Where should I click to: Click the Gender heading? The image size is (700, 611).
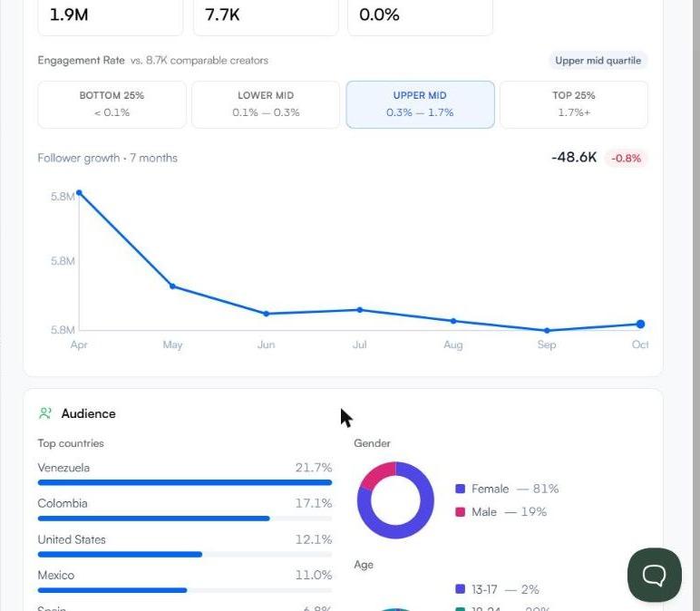372,443
